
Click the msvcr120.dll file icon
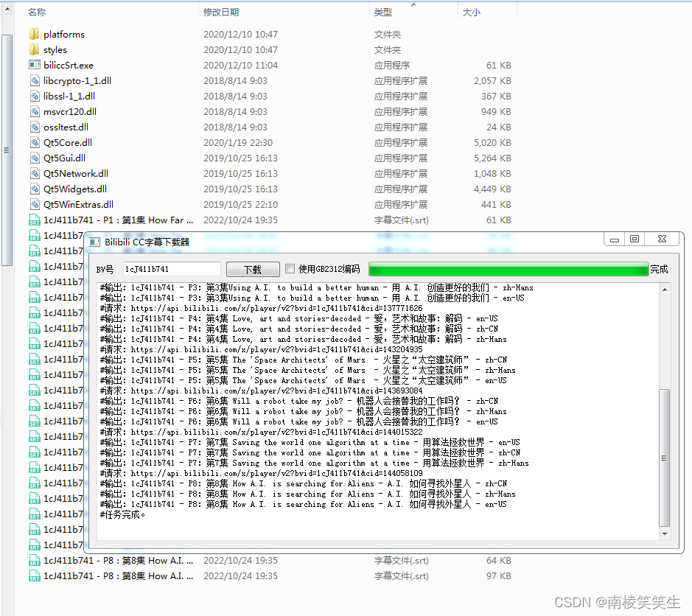point(35,111)
